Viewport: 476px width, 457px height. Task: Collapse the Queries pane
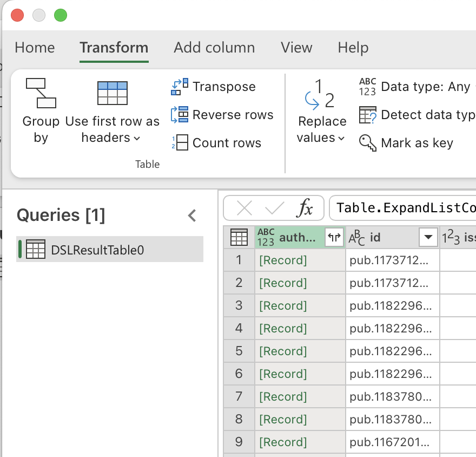(192, 216)
